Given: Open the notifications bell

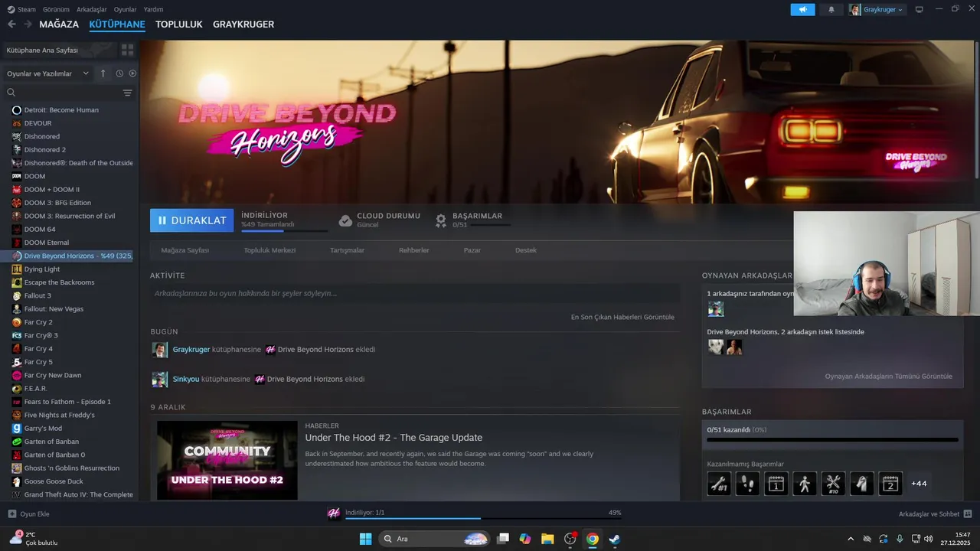Looking at the screenshot, I should pos(831,9).
